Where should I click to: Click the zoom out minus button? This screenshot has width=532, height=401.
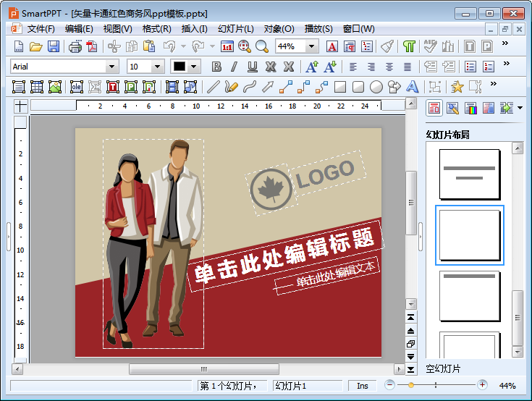390,385
